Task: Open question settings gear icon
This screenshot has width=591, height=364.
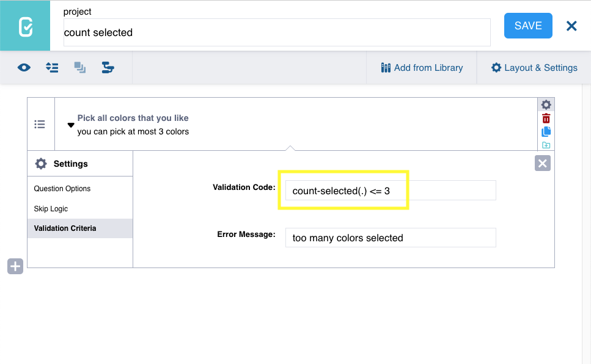Action: tap(546, 105)
